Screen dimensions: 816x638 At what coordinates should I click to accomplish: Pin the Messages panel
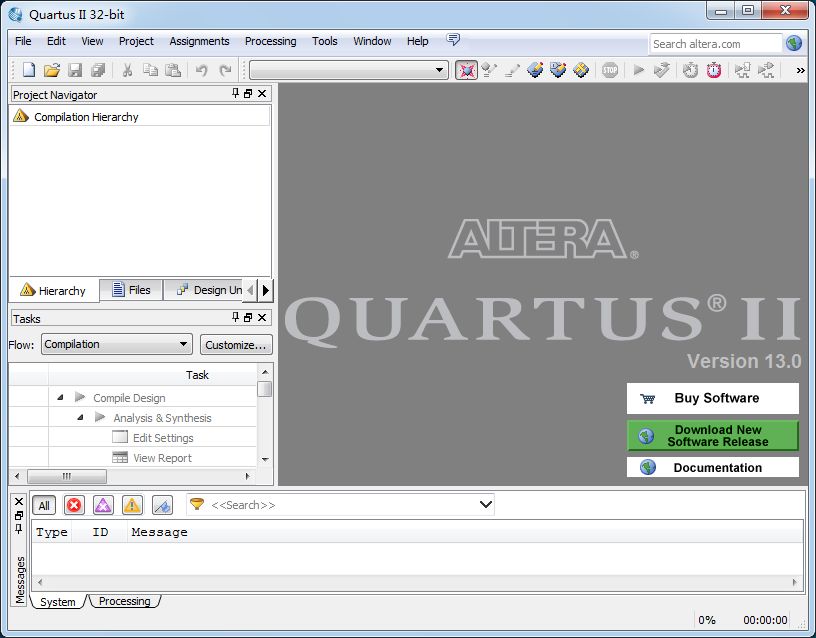pos(19,529)
